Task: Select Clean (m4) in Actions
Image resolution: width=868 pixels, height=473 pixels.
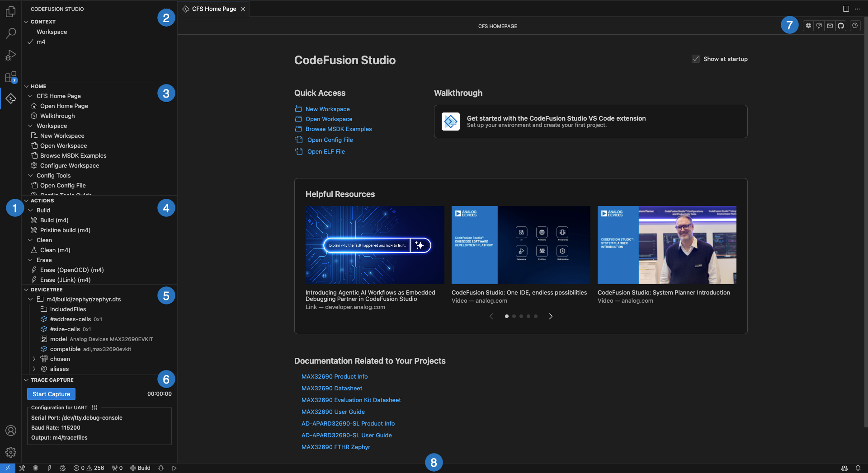Action: tap(55, 250)
